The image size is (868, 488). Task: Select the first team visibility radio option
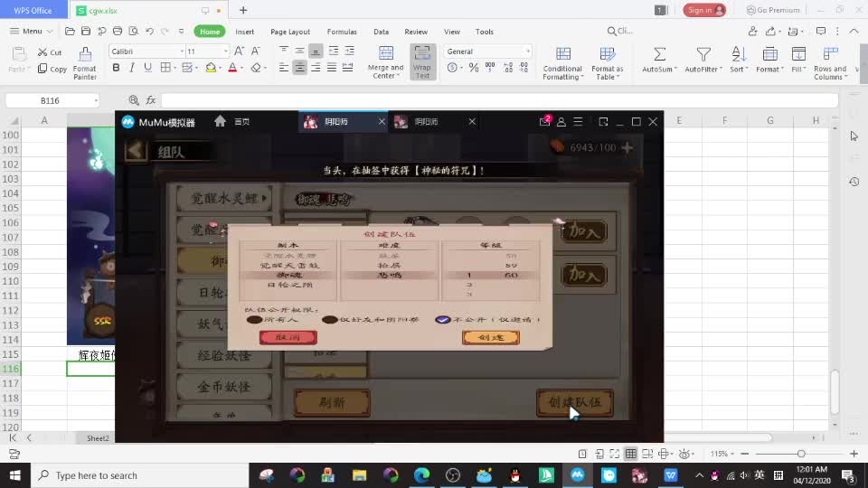tap(254, 320)
